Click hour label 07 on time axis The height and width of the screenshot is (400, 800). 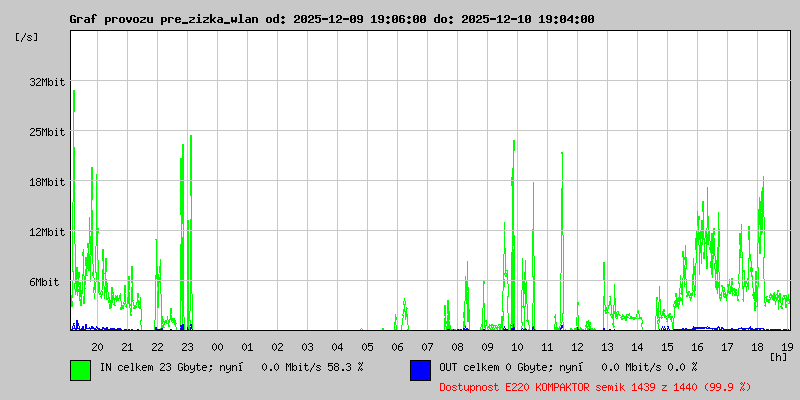tap(428, 347)
